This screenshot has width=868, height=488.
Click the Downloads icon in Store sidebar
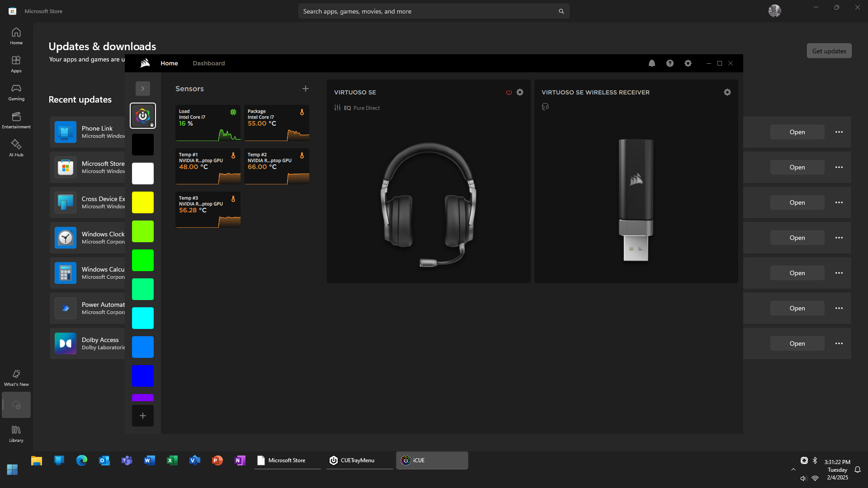coord(16,405)
